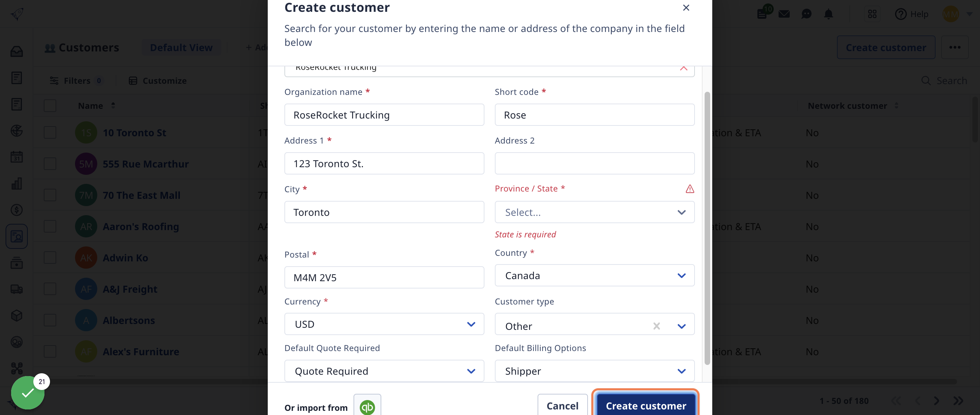Remove the Other customer type tag

tap(656, 325)
